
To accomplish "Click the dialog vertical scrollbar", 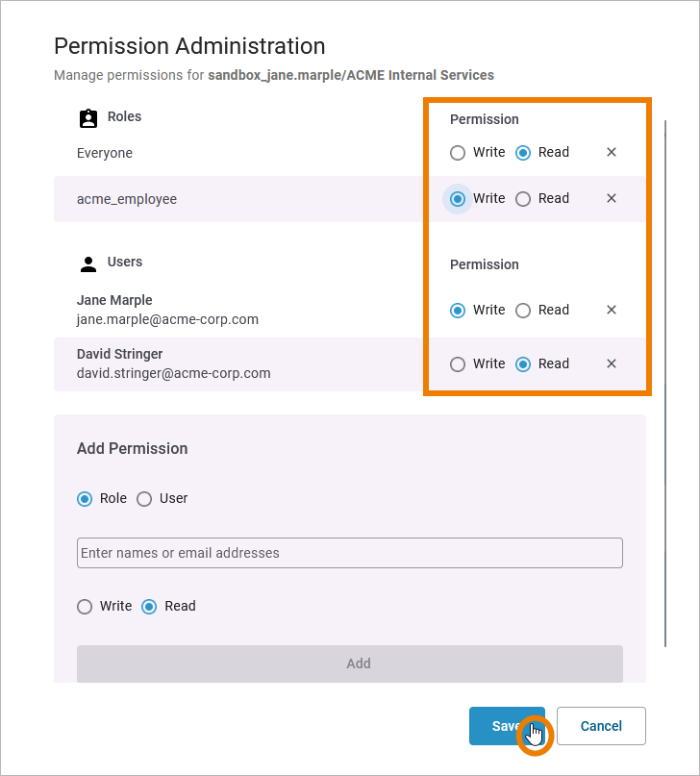I will (665, 385).
